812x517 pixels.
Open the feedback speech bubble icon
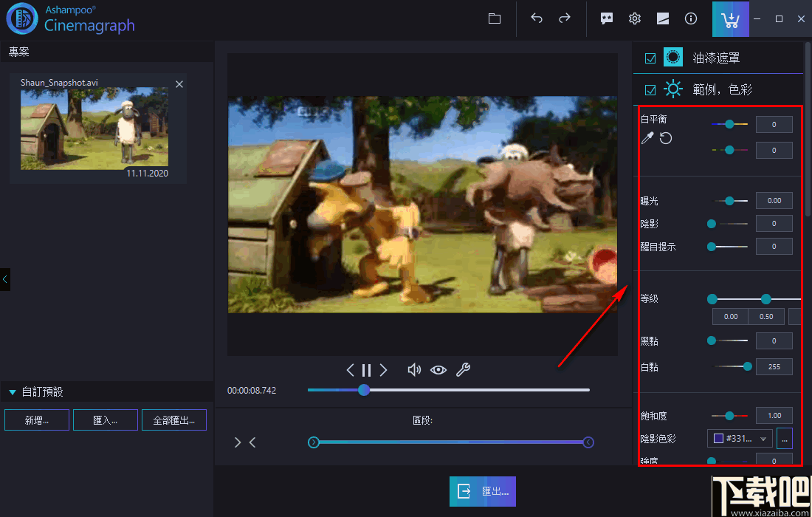point(606,18)
